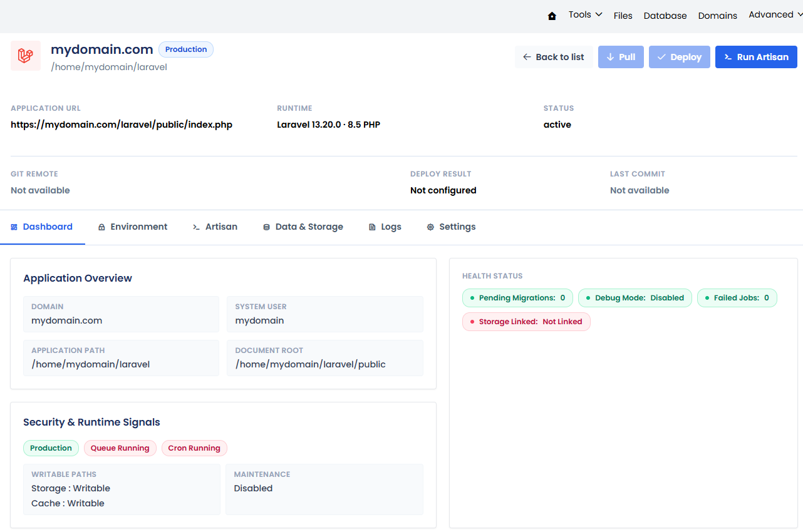The height and width of the screenshot is (532, 803).
Task: Expand the Tools dropdown menu
Action: [586, 14]
